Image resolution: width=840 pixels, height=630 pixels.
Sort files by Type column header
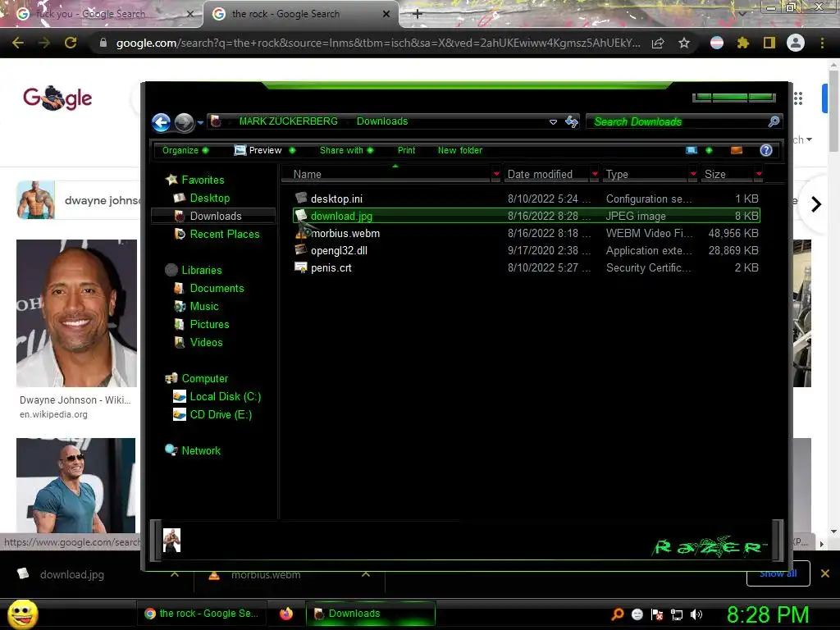(x=646, y=174)
